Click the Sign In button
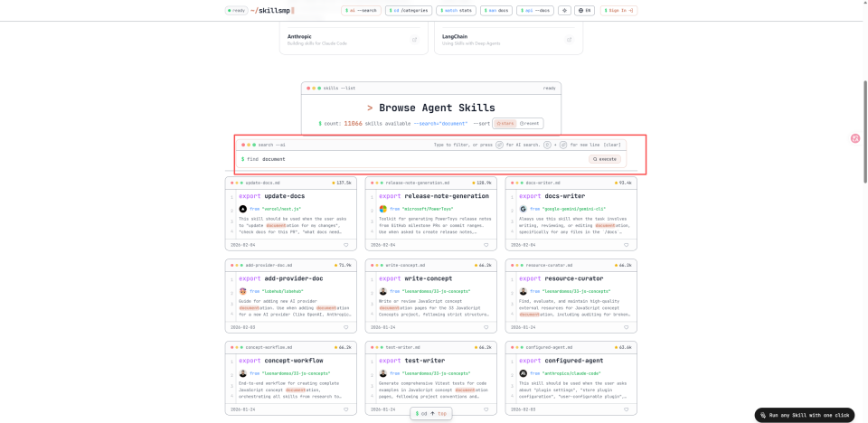The image size is (868, 423). [618, 10]
